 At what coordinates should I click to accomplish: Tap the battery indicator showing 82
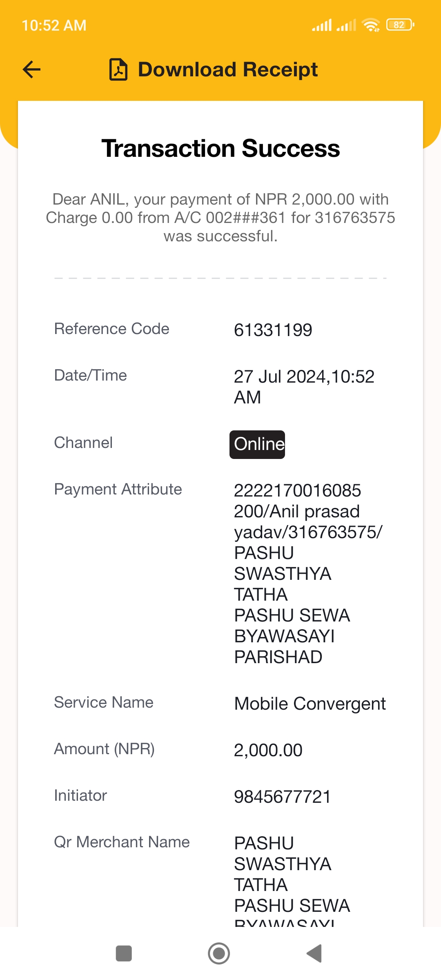[x=400, y=25]
